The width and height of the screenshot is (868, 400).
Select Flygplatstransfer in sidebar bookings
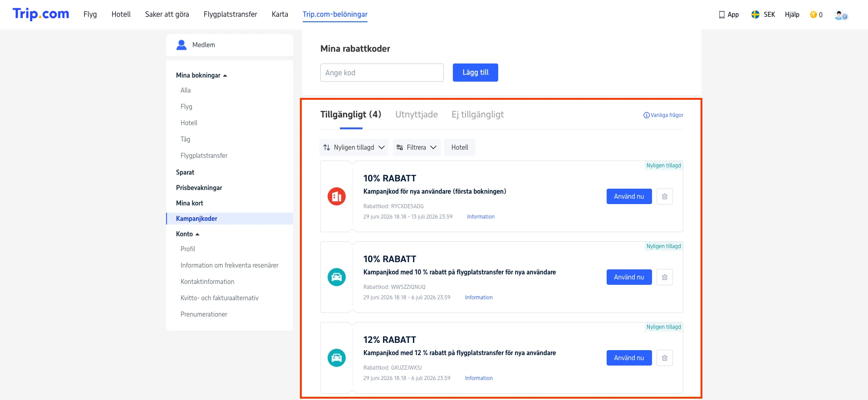[204, 156]
